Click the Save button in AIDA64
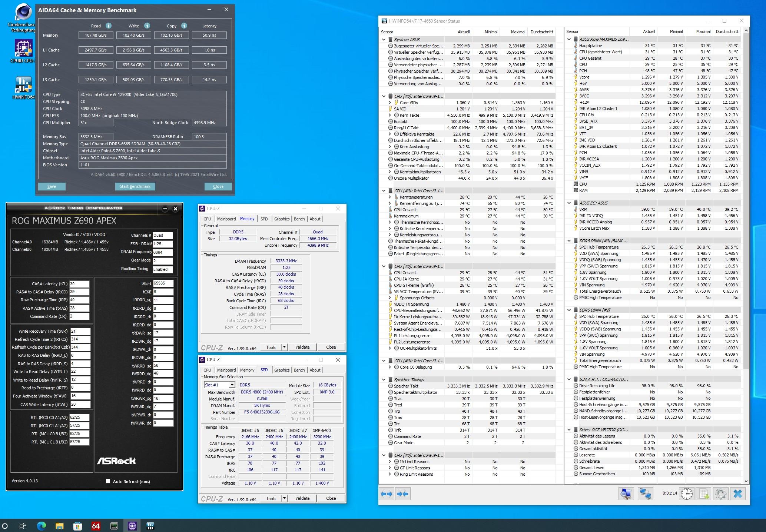This screenshot has height=532, width=766. pos(52,186)
